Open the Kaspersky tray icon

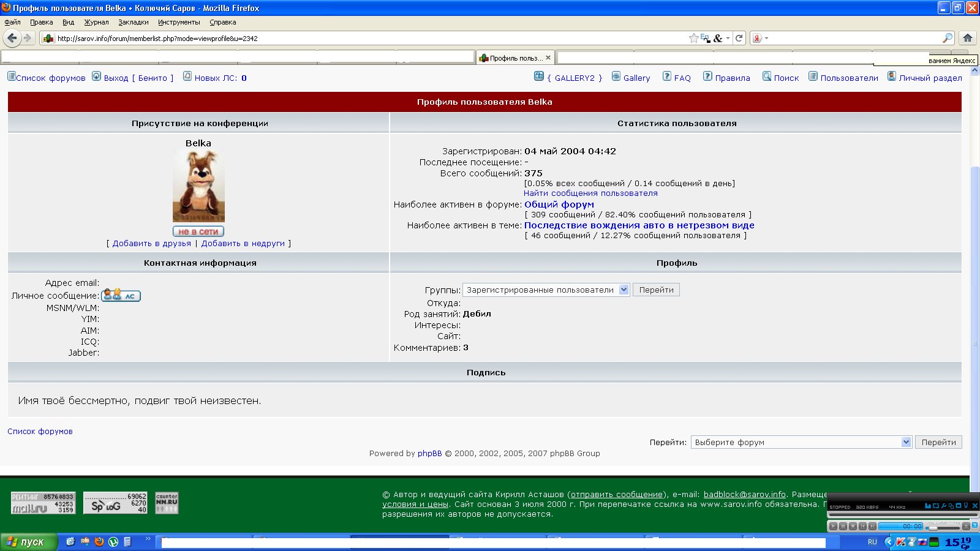click(901, 542)
